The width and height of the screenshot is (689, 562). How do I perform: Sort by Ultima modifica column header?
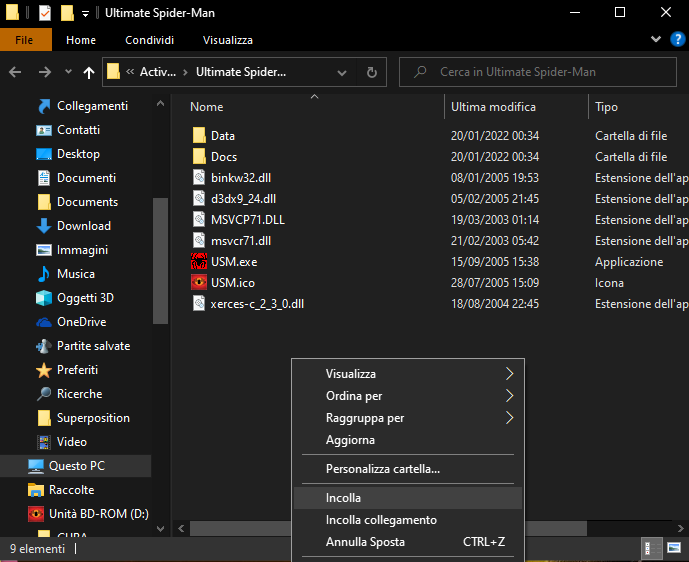pos(516,107)
